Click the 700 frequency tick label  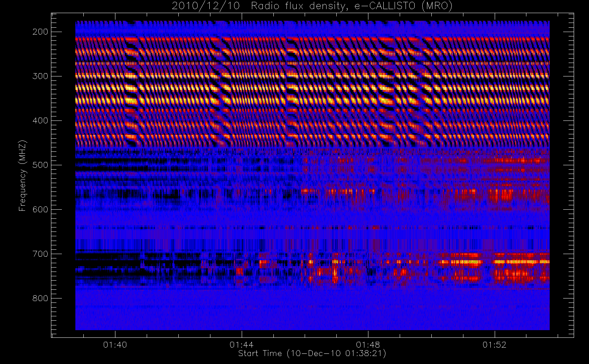pyautogui.click(x=40, y=254)
